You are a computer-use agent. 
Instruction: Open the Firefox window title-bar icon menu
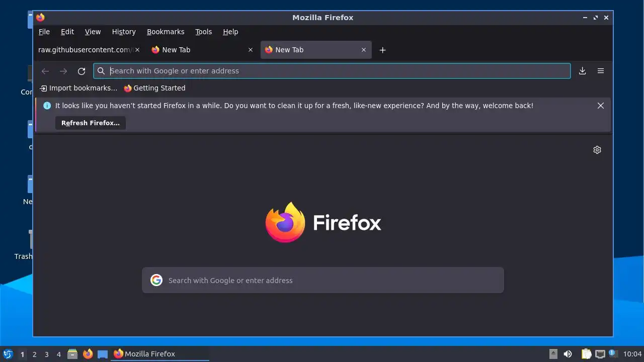pyautogui.click(x=40, y=17)
